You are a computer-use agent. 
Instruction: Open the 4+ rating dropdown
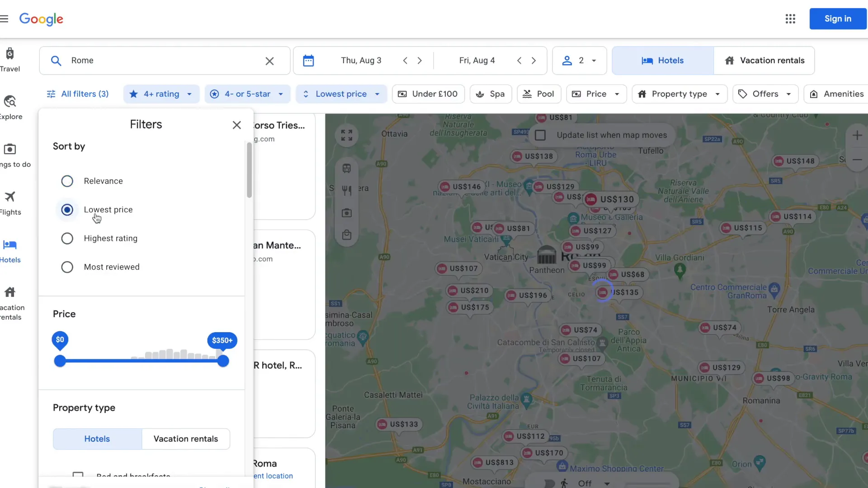tap(161, 94)
